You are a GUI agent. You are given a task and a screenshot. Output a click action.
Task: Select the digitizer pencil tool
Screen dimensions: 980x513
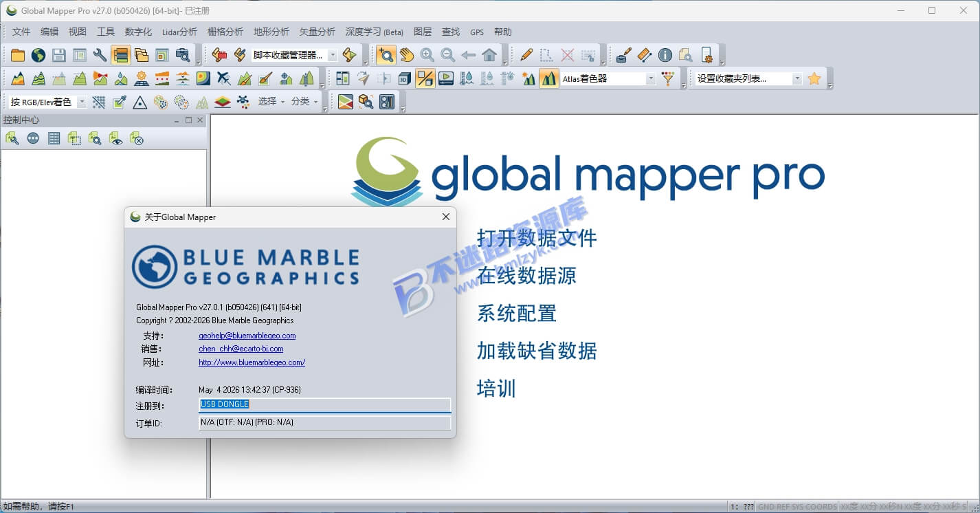click(526, 55)
